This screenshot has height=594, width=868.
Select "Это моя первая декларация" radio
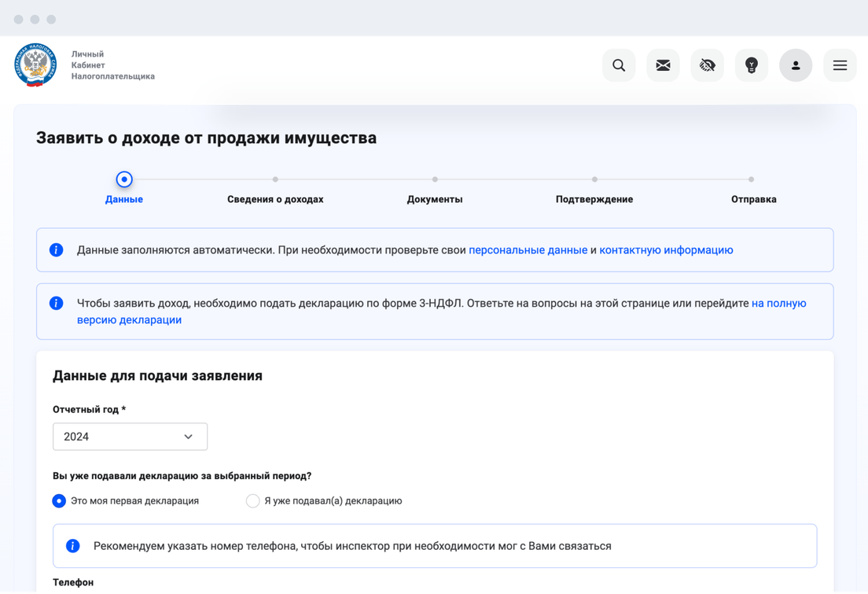coord(59,500)
